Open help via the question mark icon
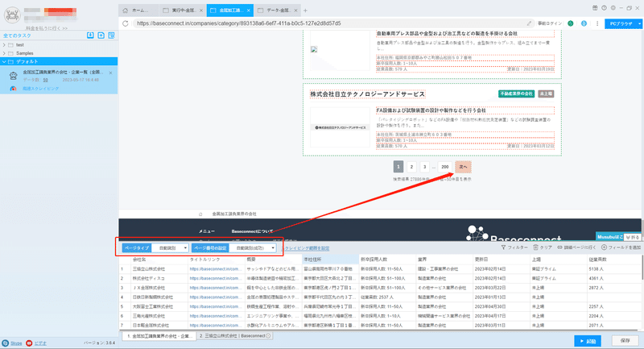644x349 pixels. (x=605, y=8)
